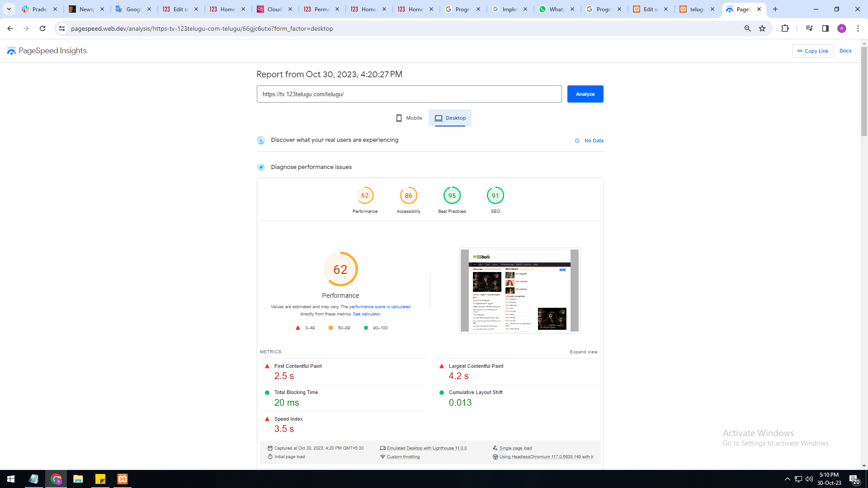Click the No Data info icon
The width and height of the screenshot is (868, 488).
(x=577, y=141)
